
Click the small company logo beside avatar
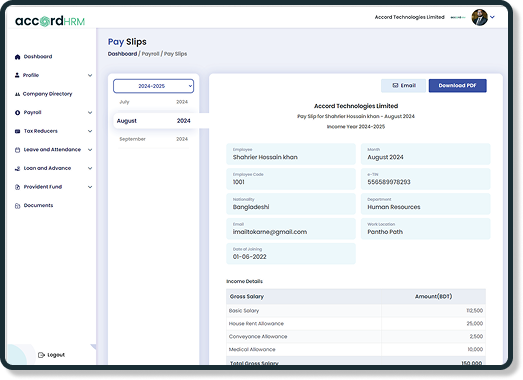(458, 17)
